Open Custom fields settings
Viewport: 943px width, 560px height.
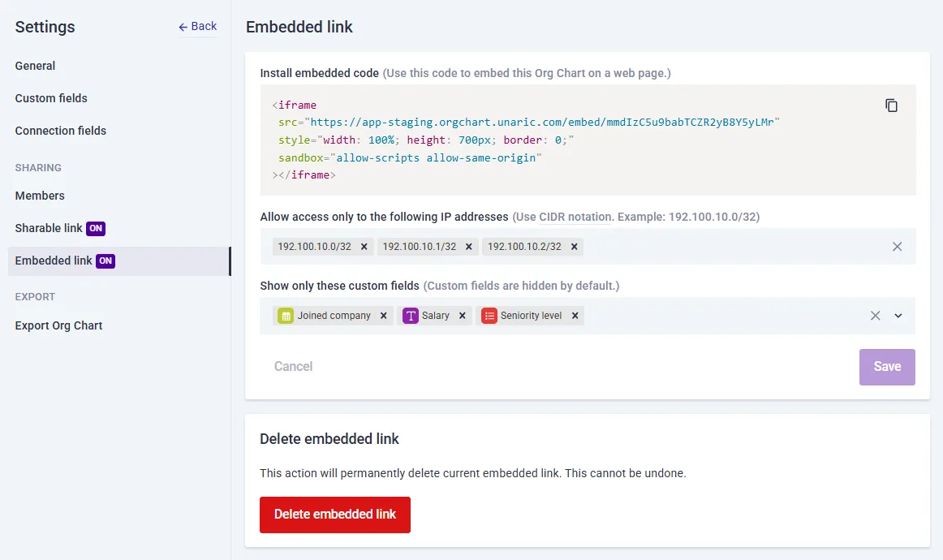[51, 98]
